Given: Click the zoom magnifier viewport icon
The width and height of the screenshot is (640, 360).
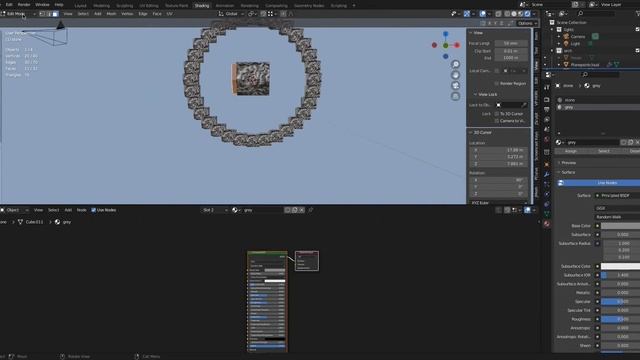Looking at the screenshot, I should click(456, 64).
